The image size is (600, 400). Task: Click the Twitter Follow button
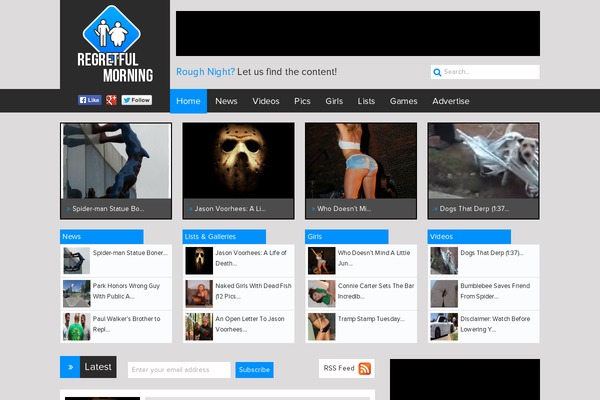click(x=137, y=100)
